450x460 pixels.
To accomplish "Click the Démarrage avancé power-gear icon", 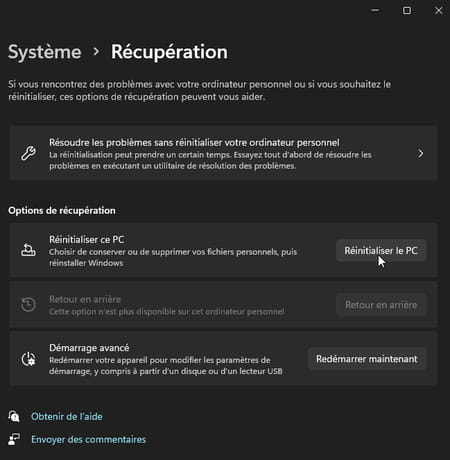I will coord(28,359).
